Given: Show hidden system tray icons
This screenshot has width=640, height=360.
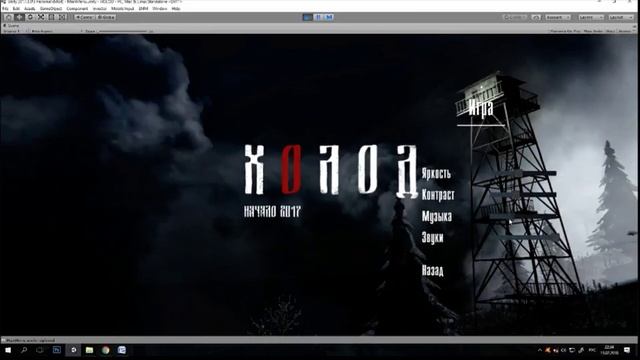Looking at the screenshot, I should coord(540,350).
